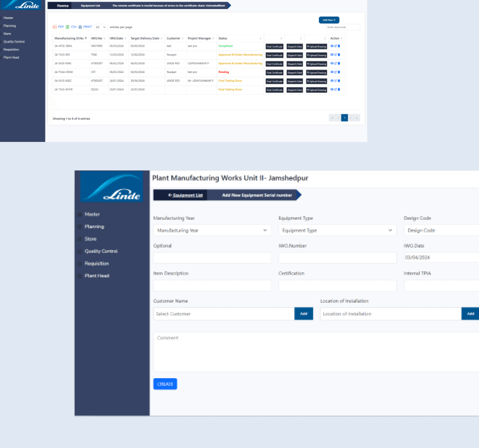Click the Equipment List breadcrumb link
Screen dimensions: 479x448
188,195
